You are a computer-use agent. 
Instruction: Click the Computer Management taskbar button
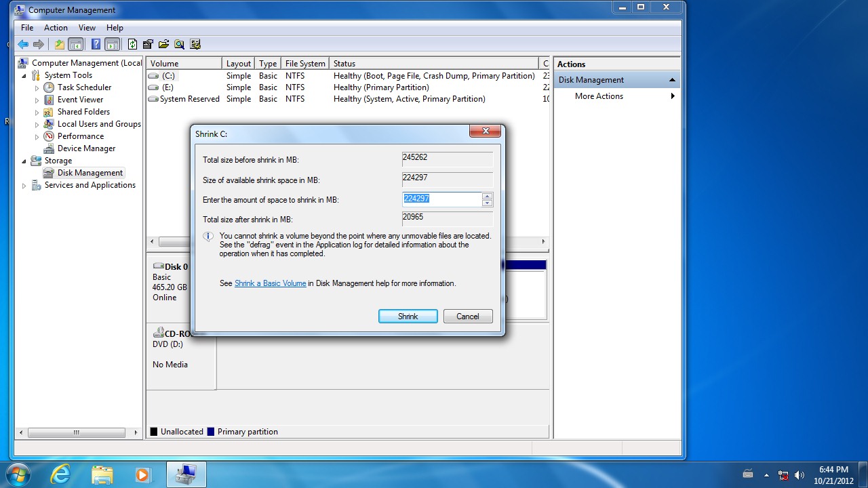tap(186, 474)
